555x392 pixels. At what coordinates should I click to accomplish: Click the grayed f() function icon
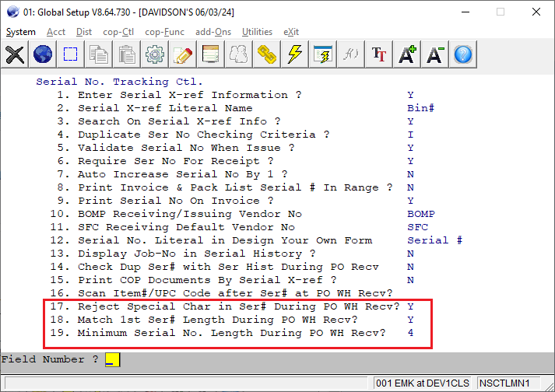click(351, 54)
